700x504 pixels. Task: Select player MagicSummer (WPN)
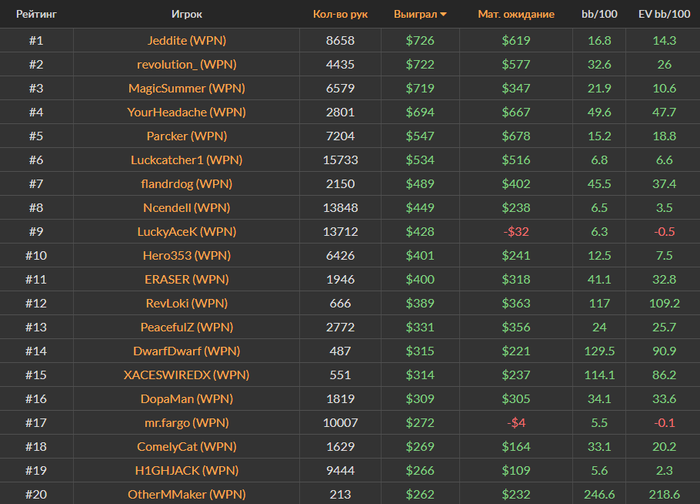point(187,88)
